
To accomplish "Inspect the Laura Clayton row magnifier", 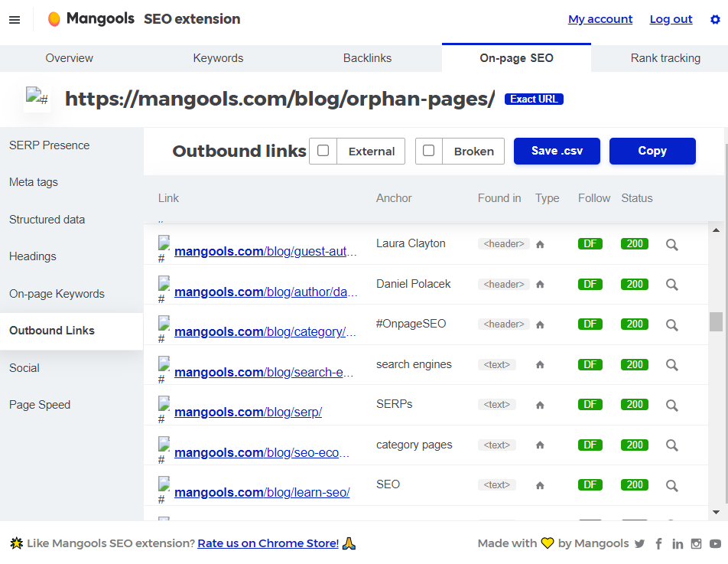I will coord(672,244).
